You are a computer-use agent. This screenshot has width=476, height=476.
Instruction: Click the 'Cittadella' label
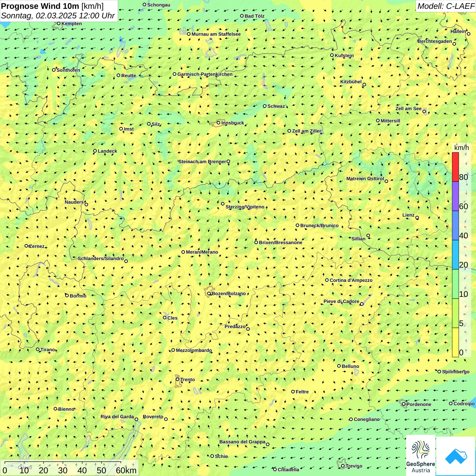click(x=288, y=470)
